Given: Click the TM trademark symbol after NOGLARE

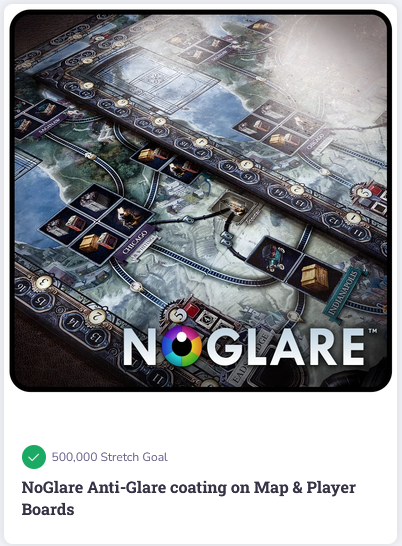Looking at the screenshot, I should click(x=372, y=331).
